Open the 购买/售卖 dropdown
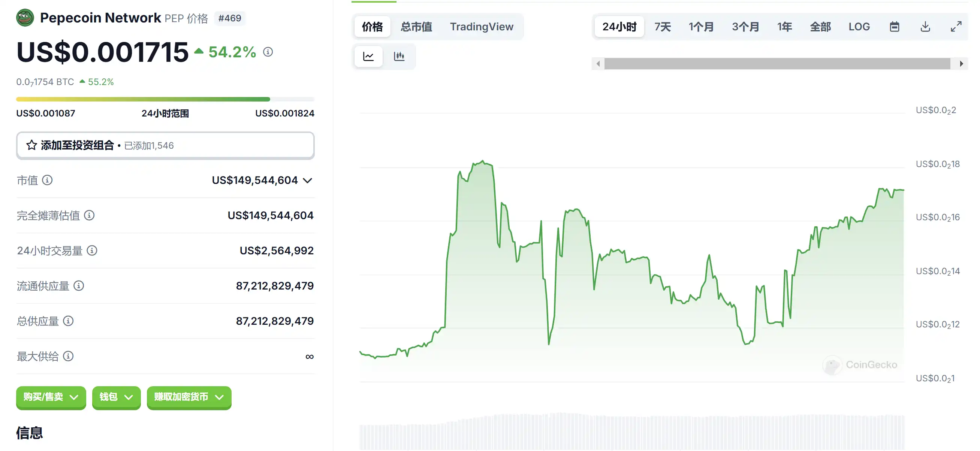 click(51, 397)
